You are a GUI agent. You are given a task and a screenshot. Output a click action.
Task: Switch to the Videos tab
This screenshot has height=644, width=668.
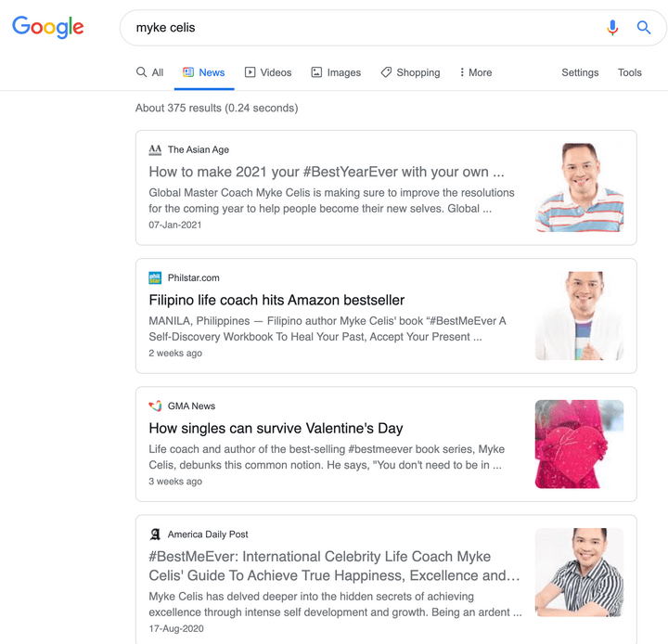click(268, 72)
